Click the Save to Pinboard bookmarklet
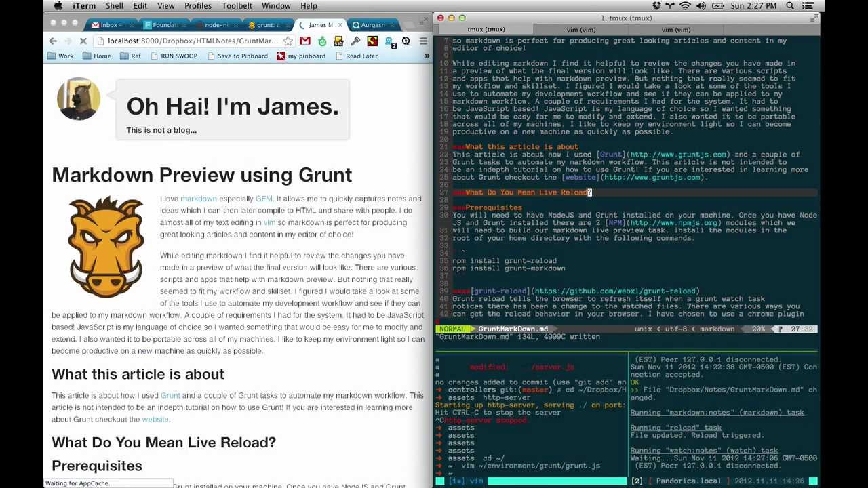 [237, 56]
